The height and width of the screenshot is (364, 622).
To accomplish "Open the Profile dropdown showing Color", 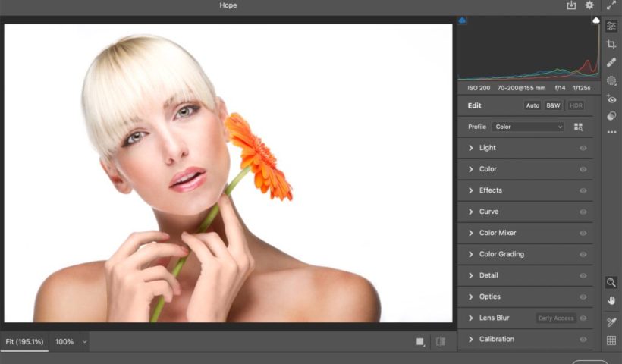I will pyautogui.click(x=528, y=127).
